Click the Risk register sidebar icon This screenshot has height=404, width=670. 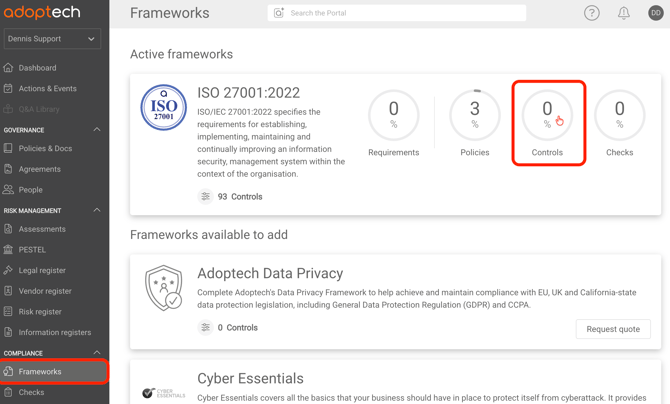(x=9, y=312)
